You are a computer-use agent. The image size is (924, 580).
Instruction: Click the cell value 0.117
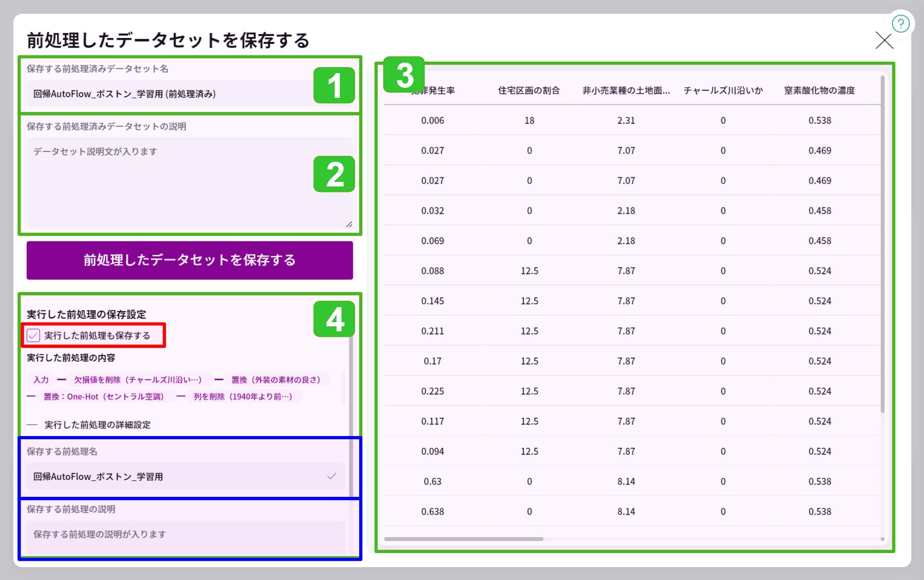[432, 421]
